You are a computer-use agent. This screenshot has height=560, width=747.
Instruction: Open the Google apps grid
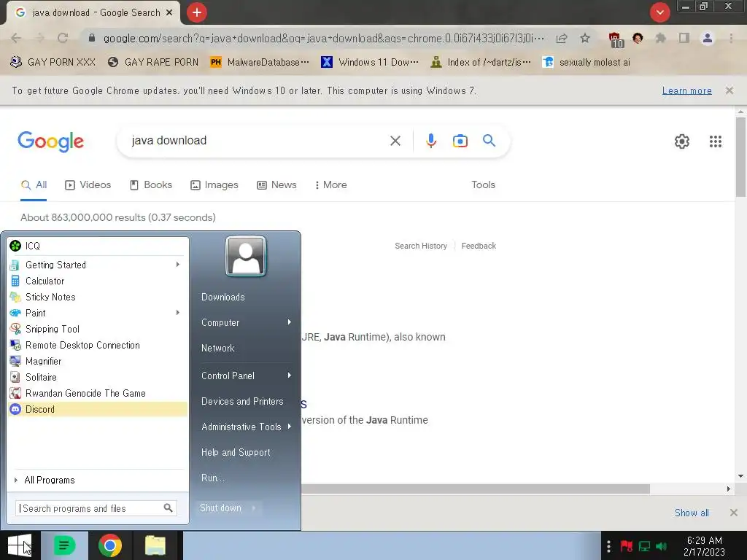tap(716, 141)
